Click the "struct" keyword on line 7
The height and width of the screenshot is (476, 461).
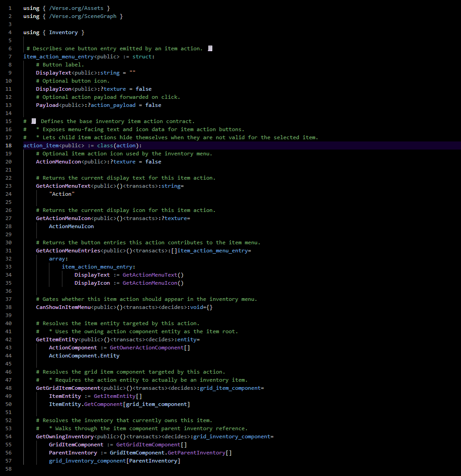tap(142, 57)
